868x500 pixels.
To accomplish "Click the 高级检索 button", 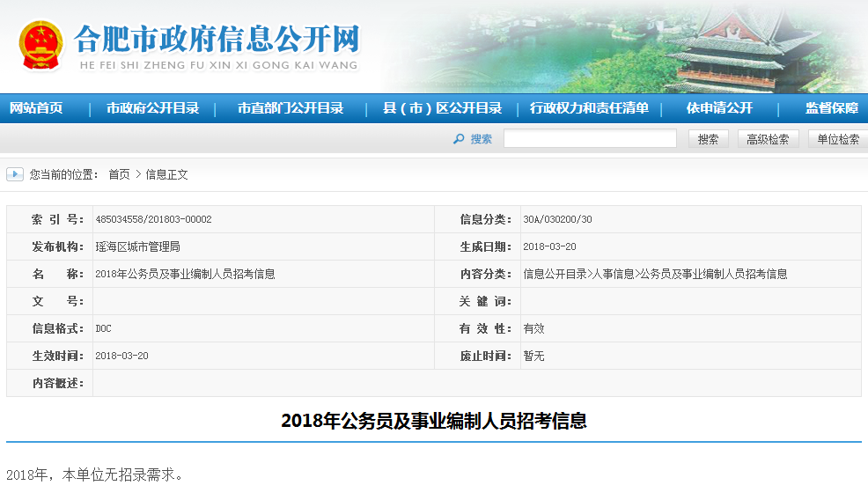I will 768,139.
